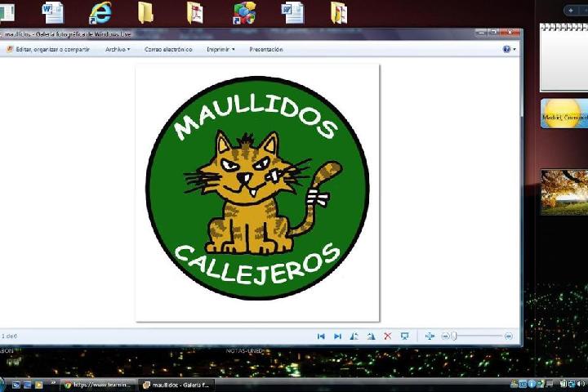Screen dimensions: 588x392
Task: Fit the image to the window
Action: (x=430, y=336)
